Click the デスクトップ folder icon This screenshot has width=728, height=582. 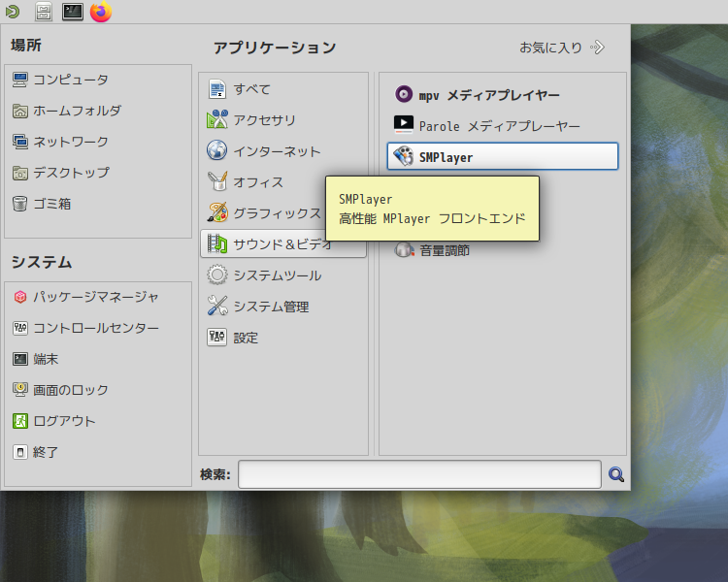20,173
